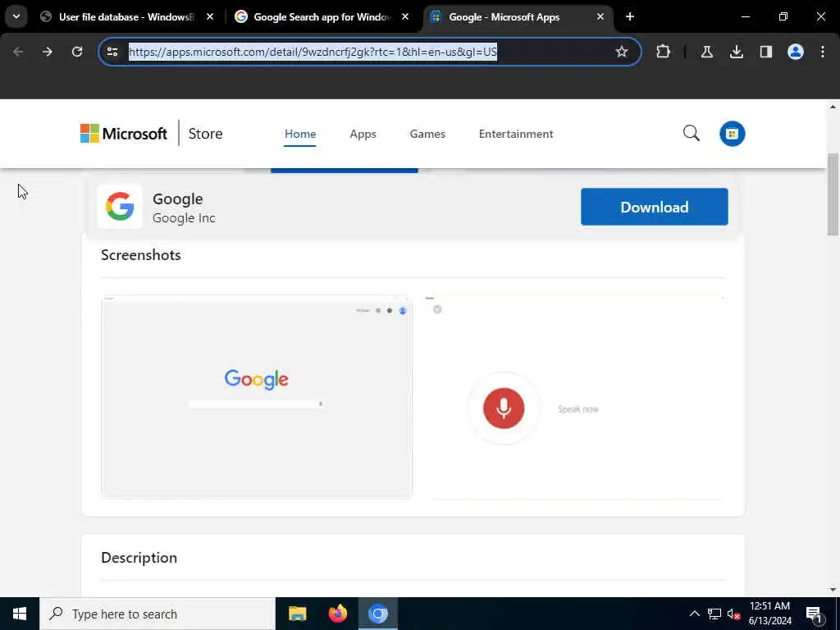View site information icon in address bar
This screenshot has height=630, width=840.
tap(112, 52)
